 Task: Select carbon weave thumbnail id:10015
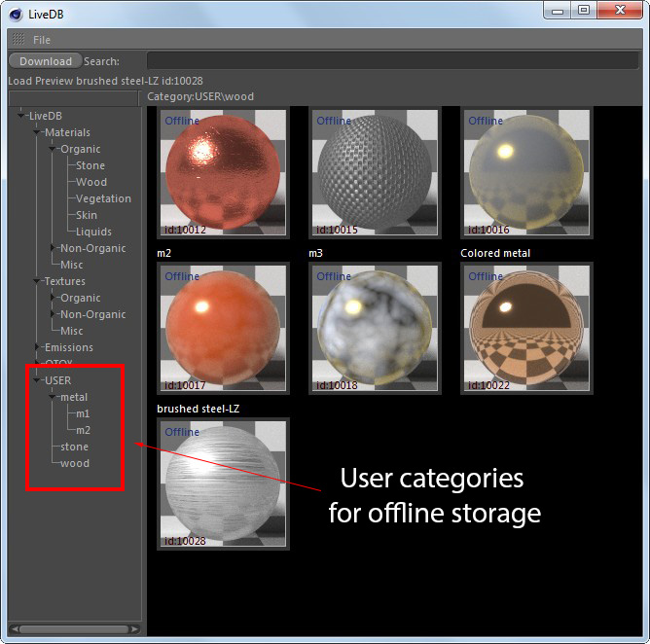375,172
